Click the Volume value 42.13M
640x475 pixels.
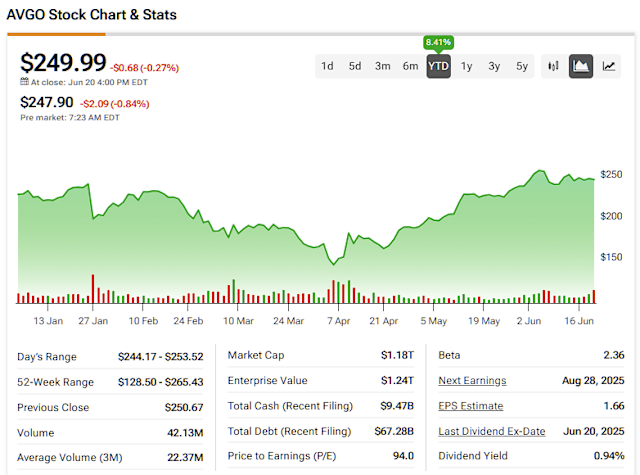click(x=185, y=433)
